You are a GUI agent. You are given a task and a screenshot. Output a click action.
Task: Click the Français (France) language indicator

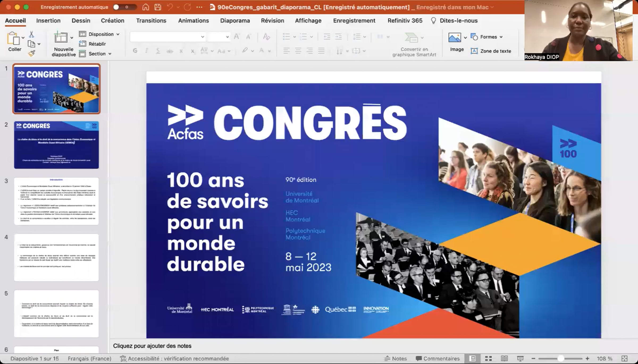click(90, 358)
